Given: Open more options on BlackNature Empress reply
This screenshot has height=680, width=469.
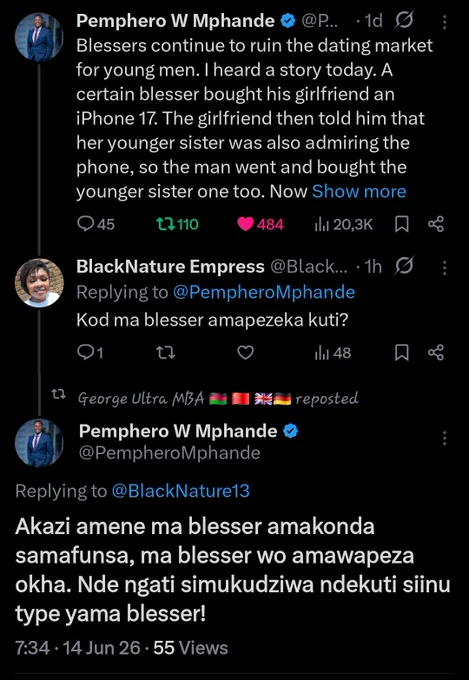Looking at the screenshot, I should (444, 268).
